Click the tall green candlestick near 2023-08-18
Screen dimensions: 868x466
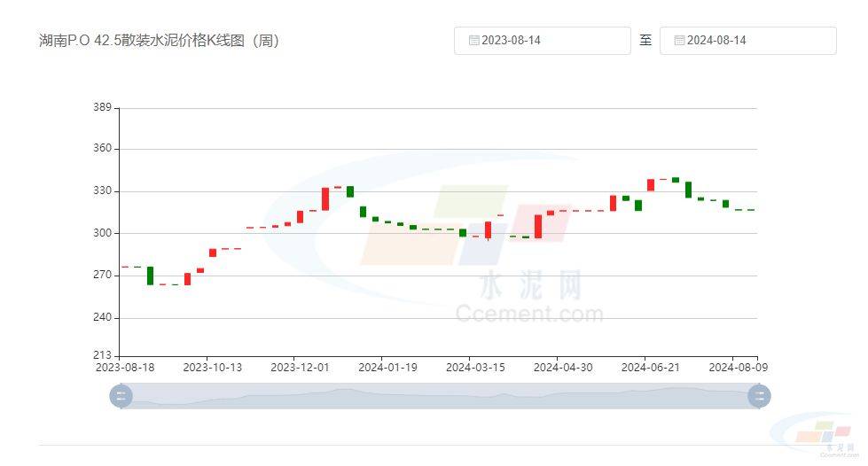pos(150,276)
